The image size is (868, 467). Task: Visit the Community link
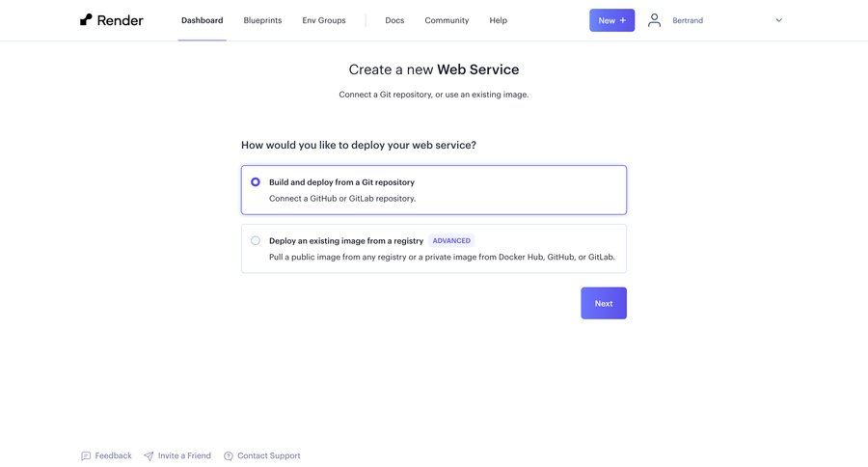click(447, 20)
